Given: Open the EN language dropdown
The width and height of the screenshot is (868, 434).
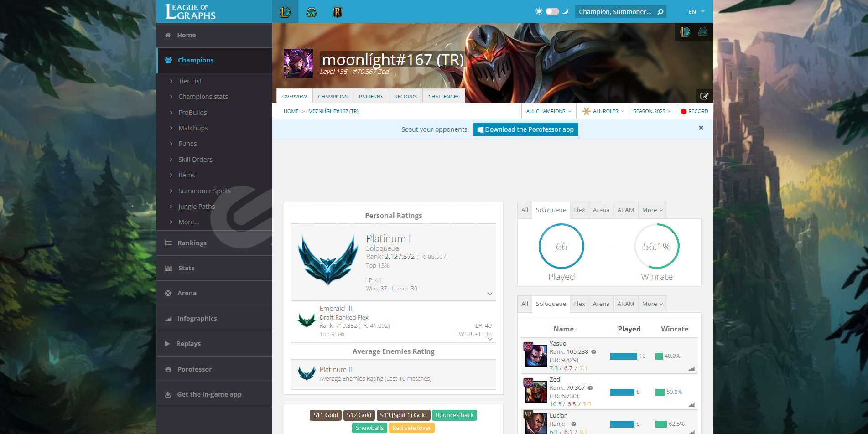Looking at the screenshot, I should (696, 12).
